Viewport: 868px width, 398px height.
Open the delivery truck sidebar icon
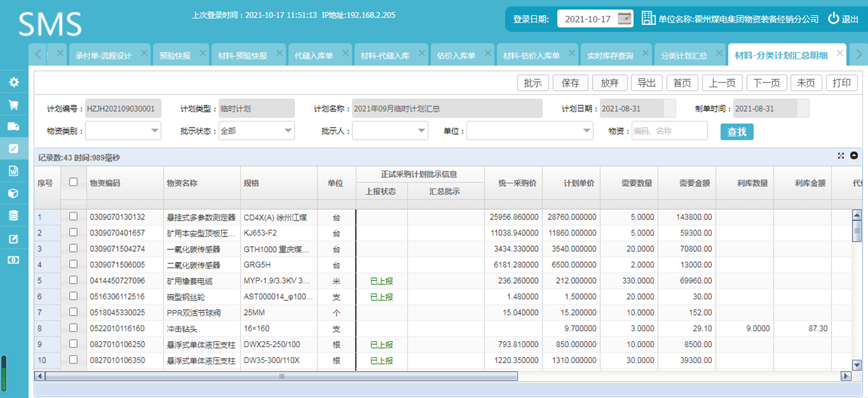click(x=13, y=126)
